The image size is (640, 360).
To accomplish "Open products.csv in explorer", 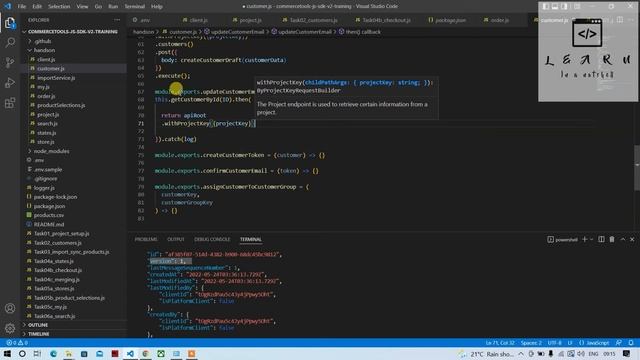I will 49,215.
